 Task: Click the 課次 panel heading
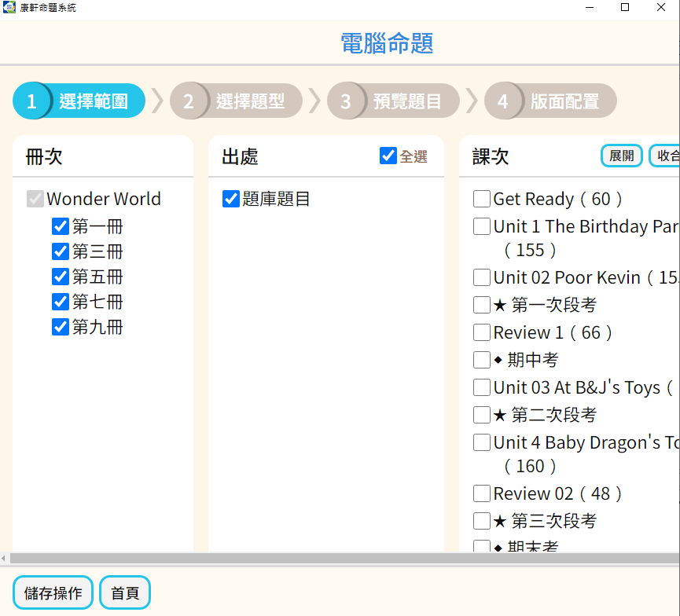491,156
